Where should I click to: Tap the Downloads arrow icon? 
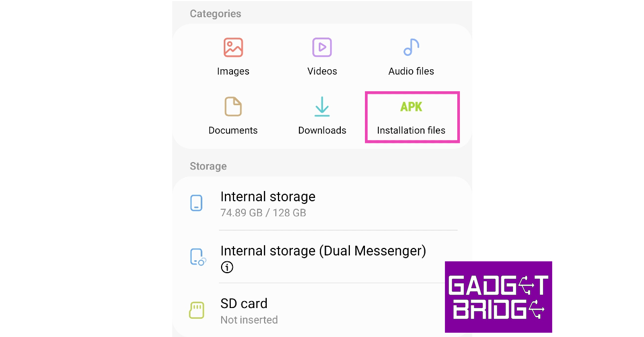pos(322,106)
